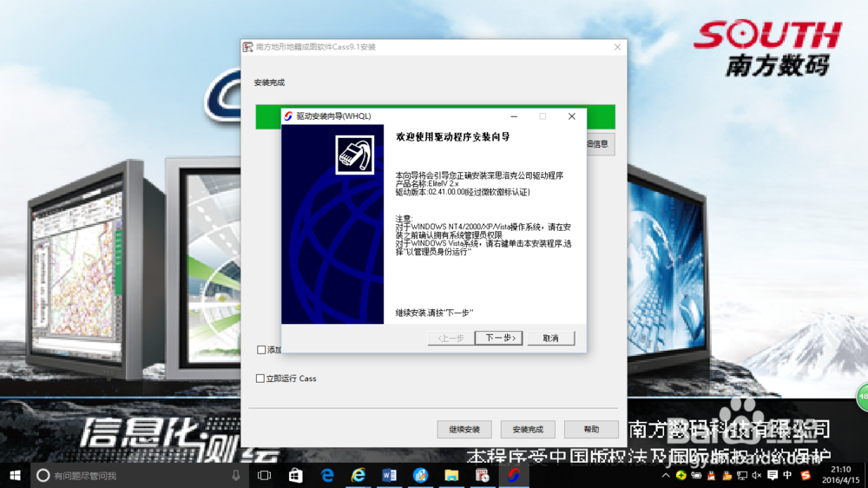The height and width of the screenshot is (488, 868).
Task: Click 下一步 in the driver wizard
Action: pos(499,338)
